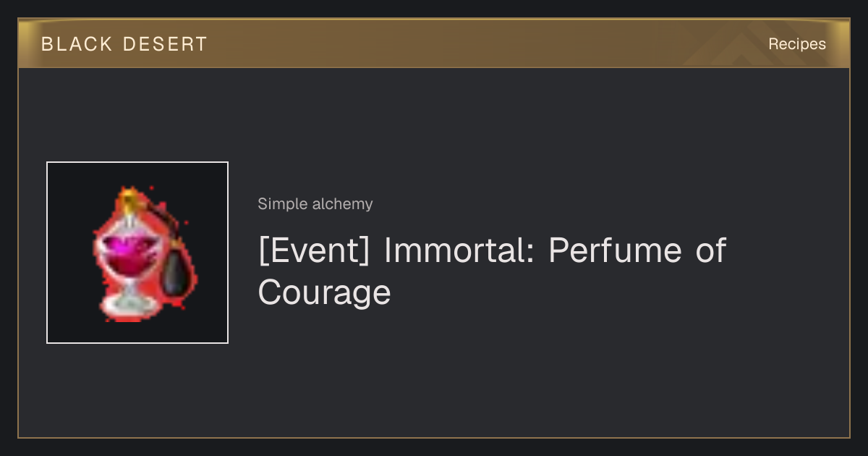Click the [Event] tag in the item name
This screenshot has width=868, height=456.
pos(315,250)
